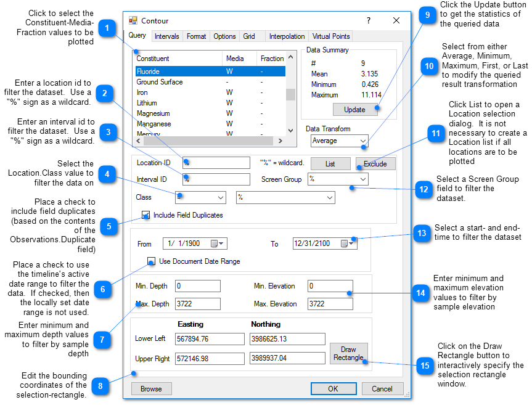Open the Virtual Points tab
This screenshot has width=532, height=405.
click(330, 36)
